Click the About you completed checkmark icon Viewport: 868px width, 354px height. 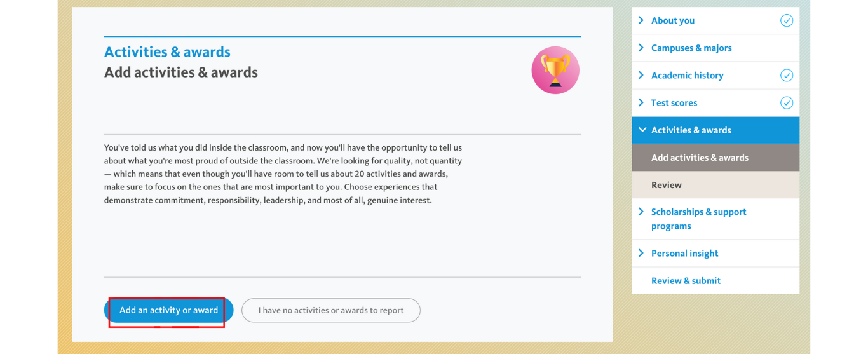[x=787, y=20]
